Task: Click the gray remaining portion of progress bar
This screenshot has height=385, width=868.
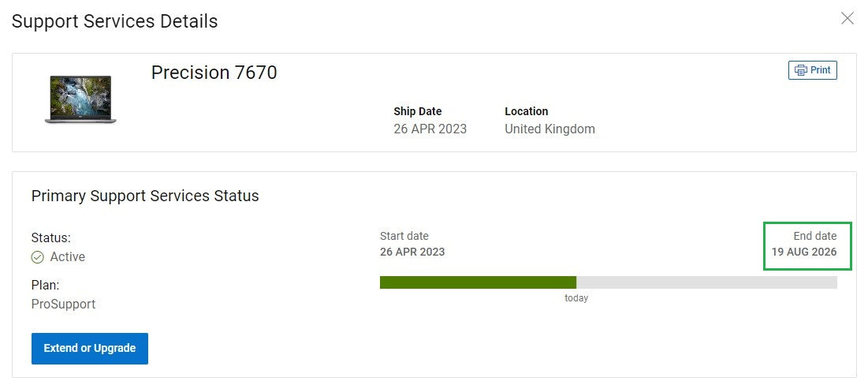Action: point(706,282)
